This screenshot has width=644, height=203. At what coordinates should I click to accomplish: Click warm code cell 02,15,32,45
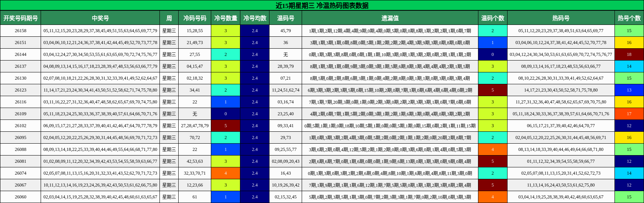286,197
